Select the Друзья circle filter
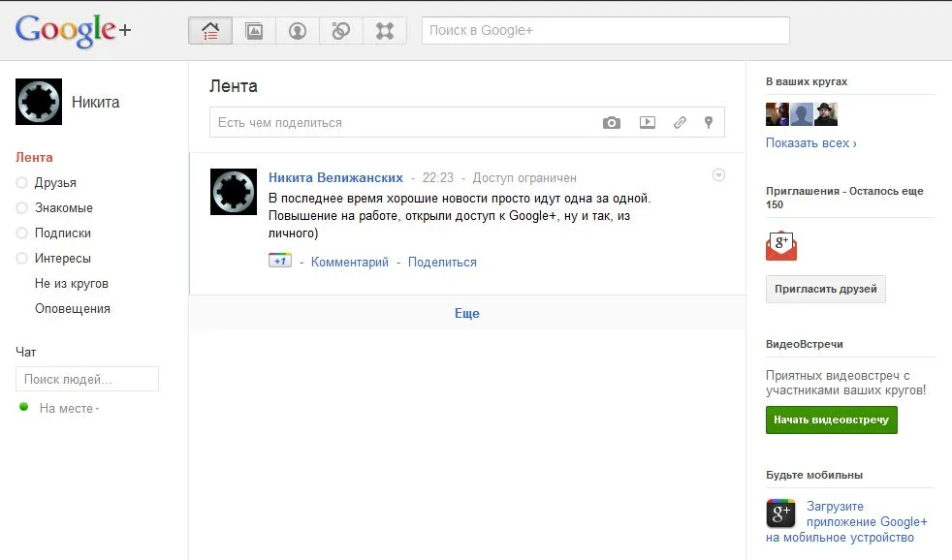This screenshot has width=952, height=560. pos(55,182)
